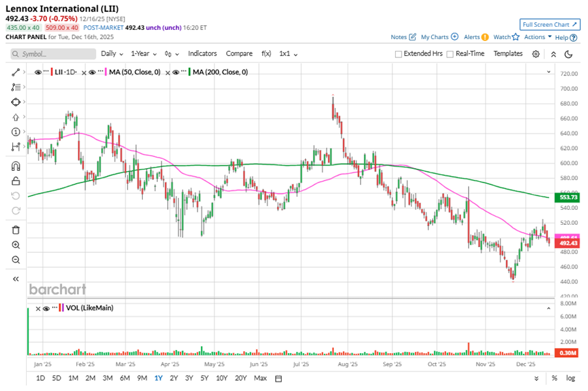Screen dimensions: 588x391
Task: Select the 5Y time range
Action: tap(204, 378)
